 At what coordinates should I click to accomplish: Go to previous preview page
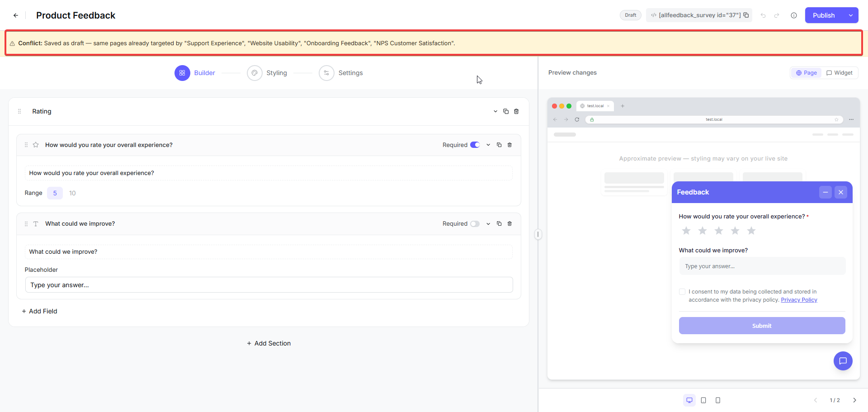[816, 400]
